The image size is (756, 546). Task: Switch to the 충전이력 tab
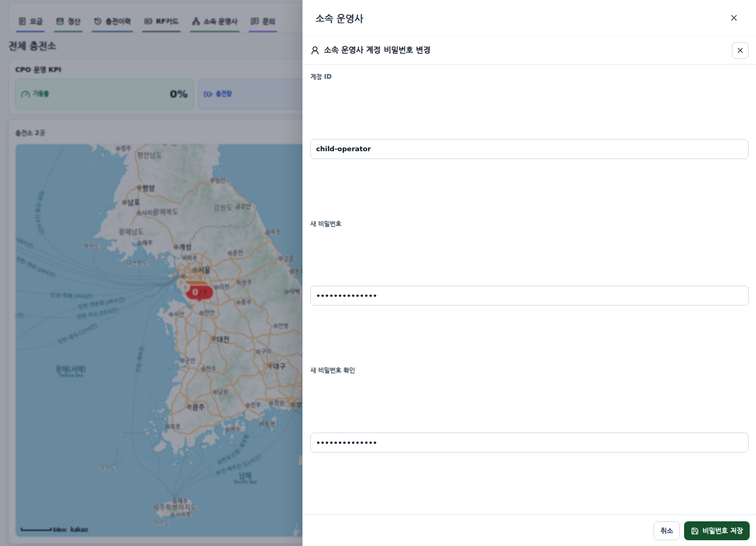click(x=112, y=22)
